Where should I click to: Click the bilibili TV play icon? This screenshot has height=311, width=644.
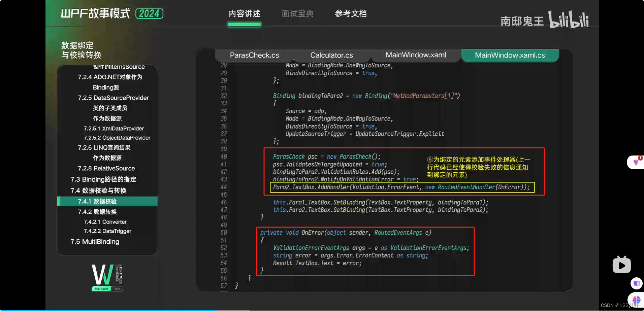[621, 265]
